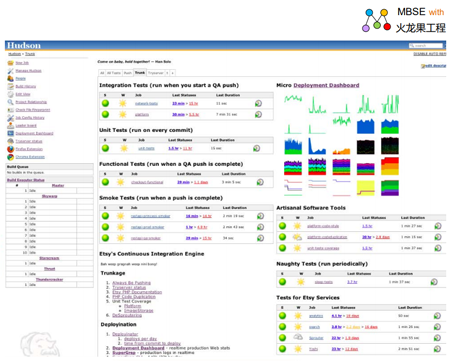
Task: Click the Tryserver status sidebar icon
Action: click(10, 141)
